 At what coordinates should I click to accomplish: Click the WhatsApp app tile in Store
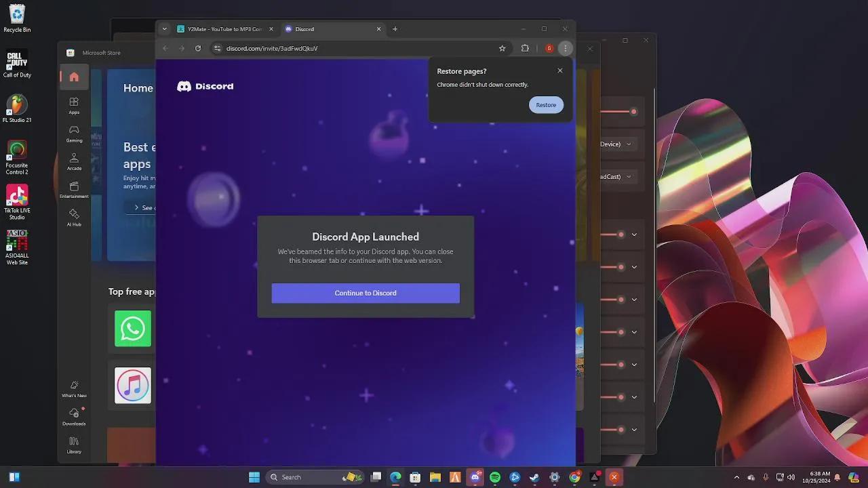133,329
